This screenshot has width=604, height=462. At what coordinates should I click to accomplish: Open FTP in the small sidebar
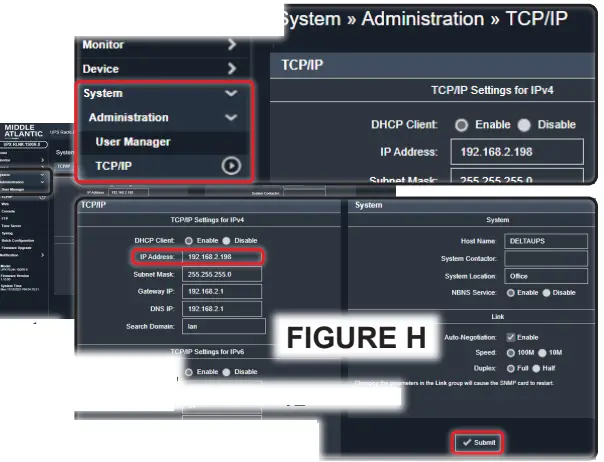(x=5, y=219)
